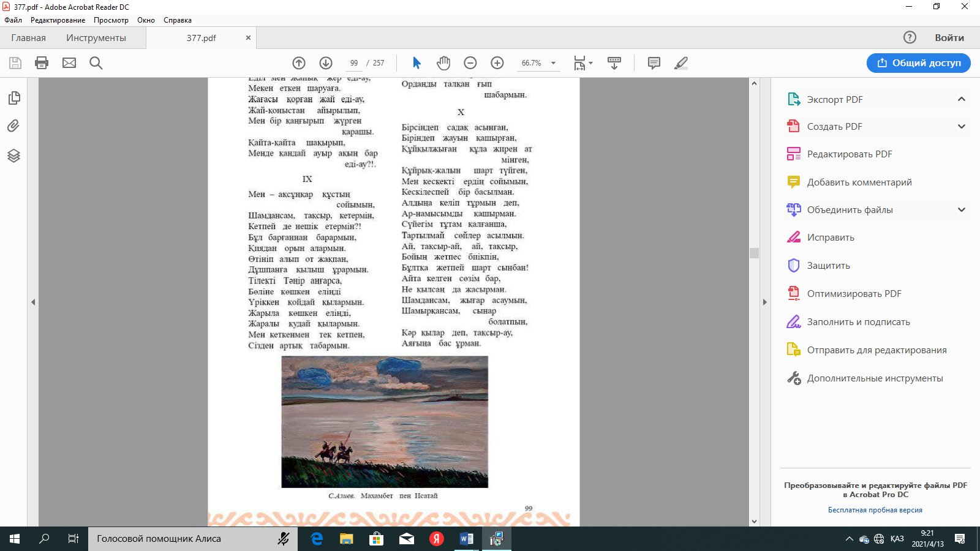Open Экспорт PDF tool

pos(835,99)
